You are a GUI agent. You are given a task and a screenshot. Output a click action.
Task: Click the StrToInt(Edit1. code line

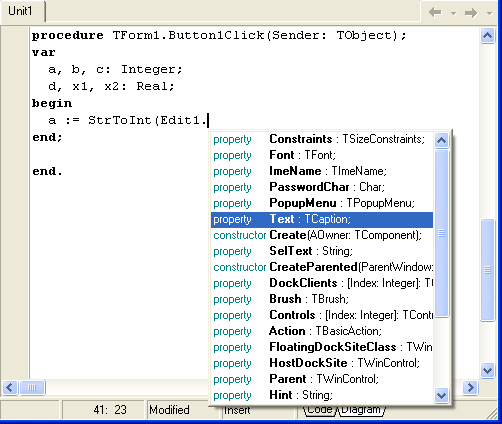tap(128, 120)
